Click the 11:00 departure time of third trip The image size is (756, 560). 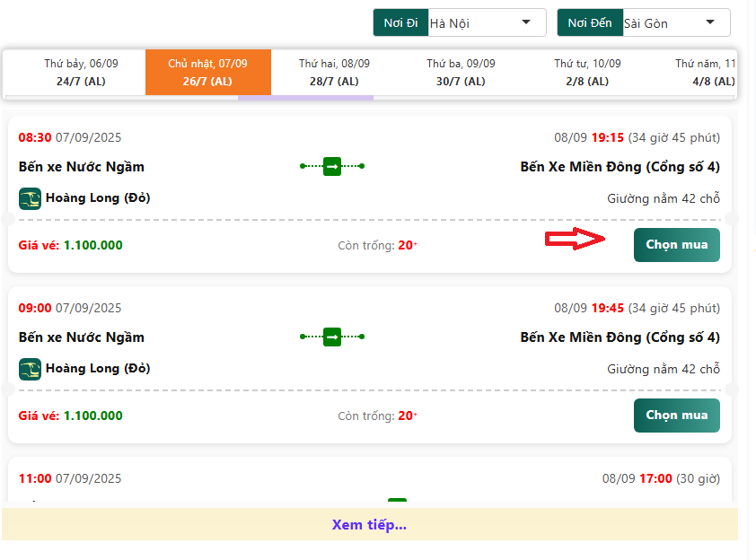click(x=35, y=478)
